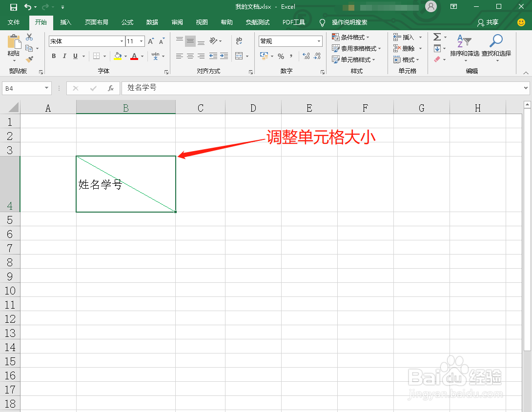Open the 格式 cell format menu
This screenshot has width=532, height=412.
(x=407, y=59)
